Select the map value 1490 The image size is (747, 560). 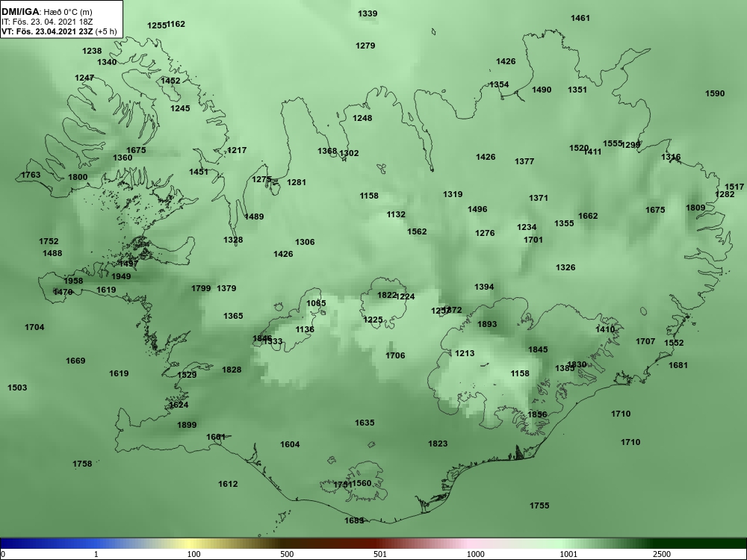[x=542, y=90]
